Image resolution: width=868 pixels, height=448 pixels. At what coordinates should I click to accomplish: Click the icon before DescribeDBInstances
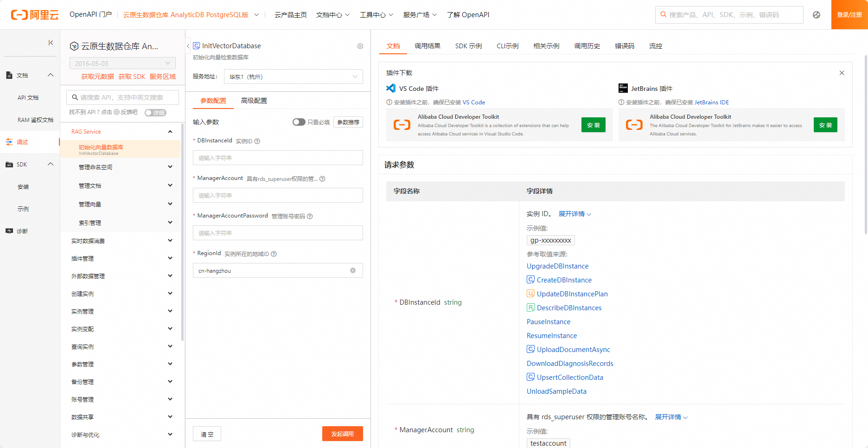point(531,307)
